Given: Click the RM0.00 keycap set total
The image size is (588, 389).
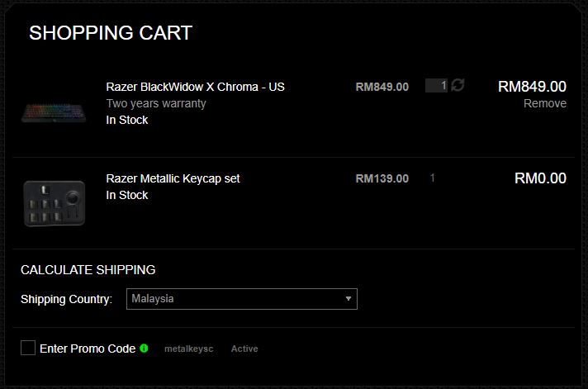Looking at the screenshot, I should pyautogui.click(x=540, y=178).
